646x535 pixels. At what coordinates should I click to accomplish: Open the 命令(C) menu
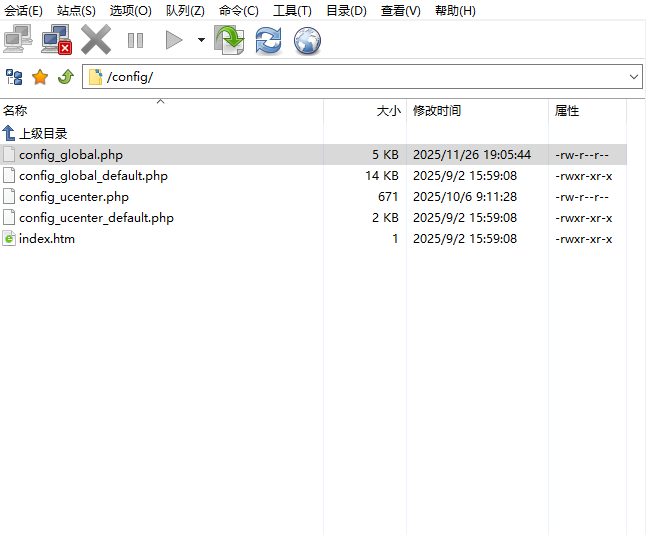[239, 10]
